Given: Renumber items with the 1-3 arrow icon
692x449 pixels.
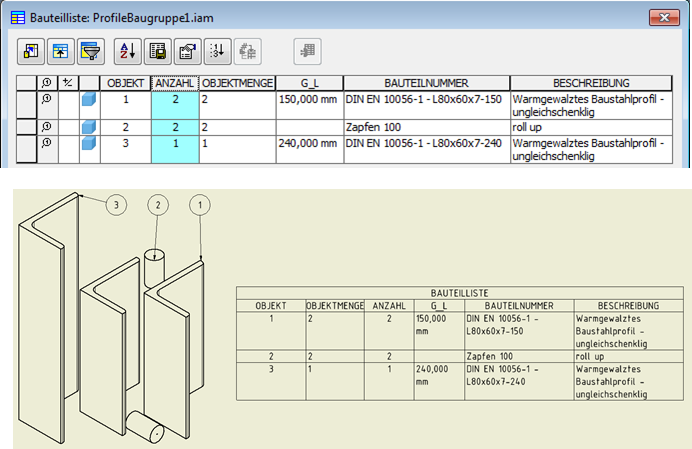Looking at the screenshot, I should (218, 51).
